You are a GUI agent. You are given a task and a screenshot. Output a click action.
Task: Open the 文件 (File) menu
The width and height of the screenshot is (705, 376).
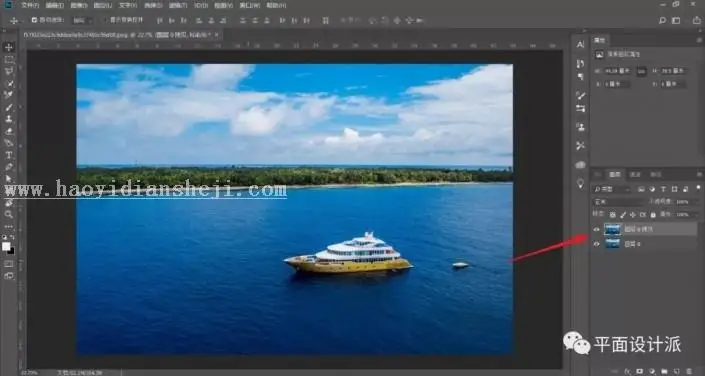[30, 5]
